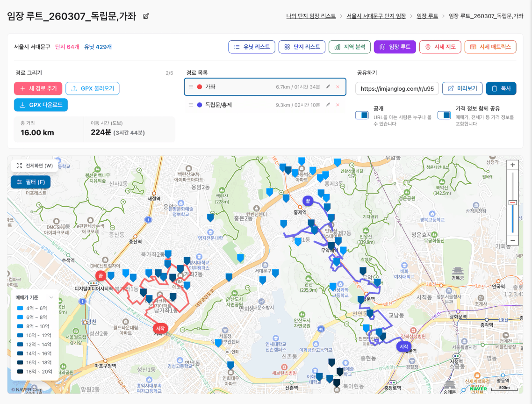Image resolution: width=532 pixels, height=404 pixels.
Task: Open the 시세 매트릭스 tab
Action: [x=490, y=47]
